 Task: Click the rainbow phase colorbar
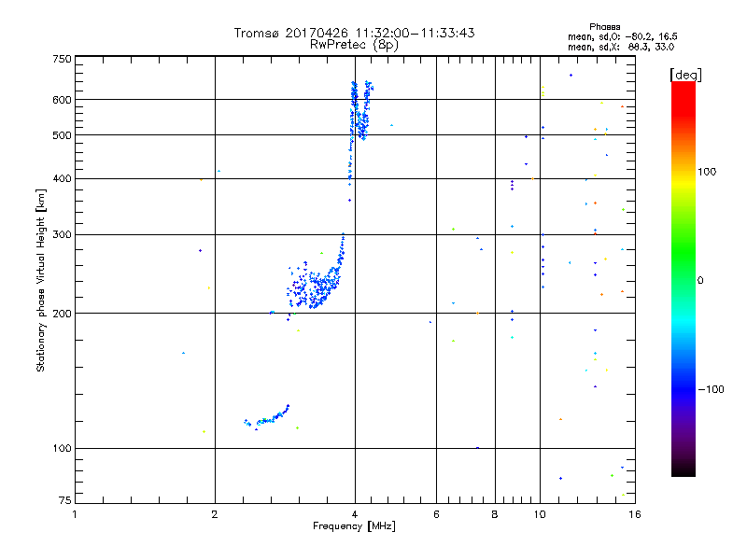coord(684,278)
